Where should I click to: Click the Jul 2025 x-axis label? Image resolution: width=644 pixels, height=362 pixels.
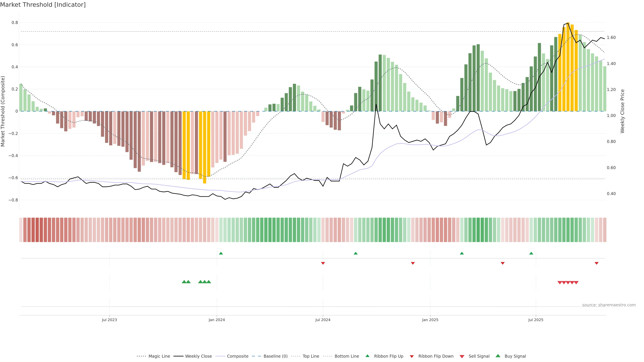pos(535,320)
